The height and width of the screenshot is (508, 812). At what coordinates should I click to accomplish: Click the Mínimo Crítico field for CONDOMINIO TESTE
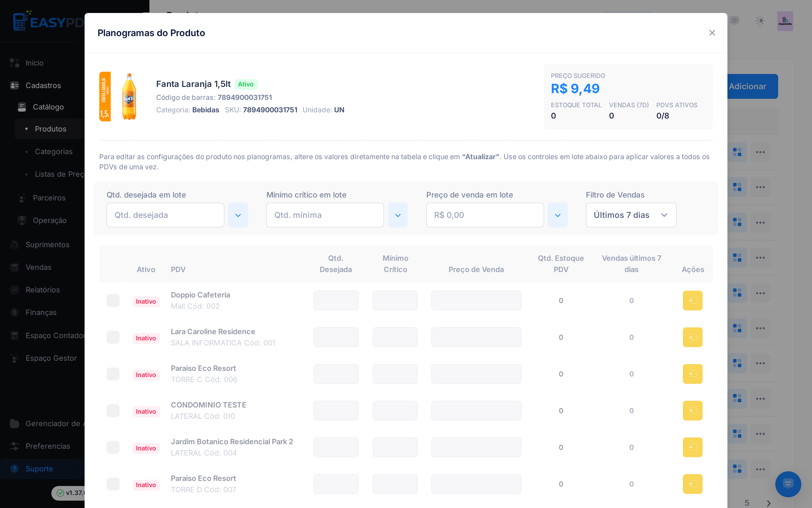tap(395, 411)
